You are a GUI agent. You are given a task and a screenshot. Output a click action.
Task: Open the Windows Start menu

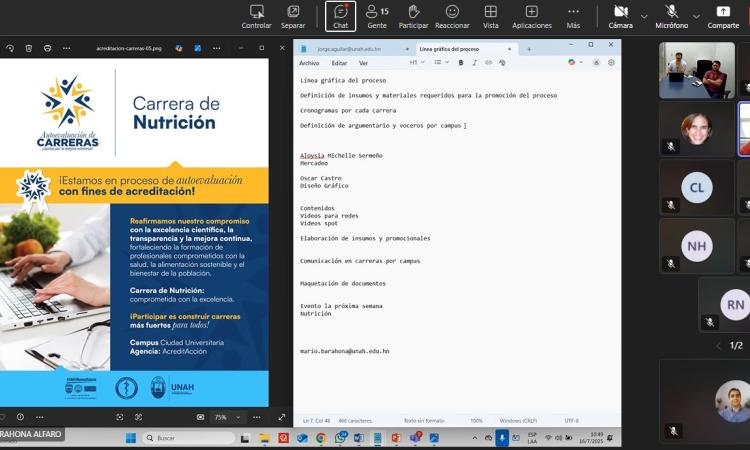tap(131, 438)
